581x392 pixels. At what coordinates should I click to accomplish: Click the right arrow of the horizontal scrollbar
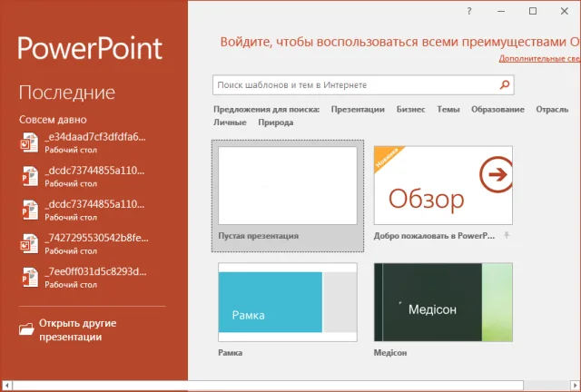[x=575, y=386]
